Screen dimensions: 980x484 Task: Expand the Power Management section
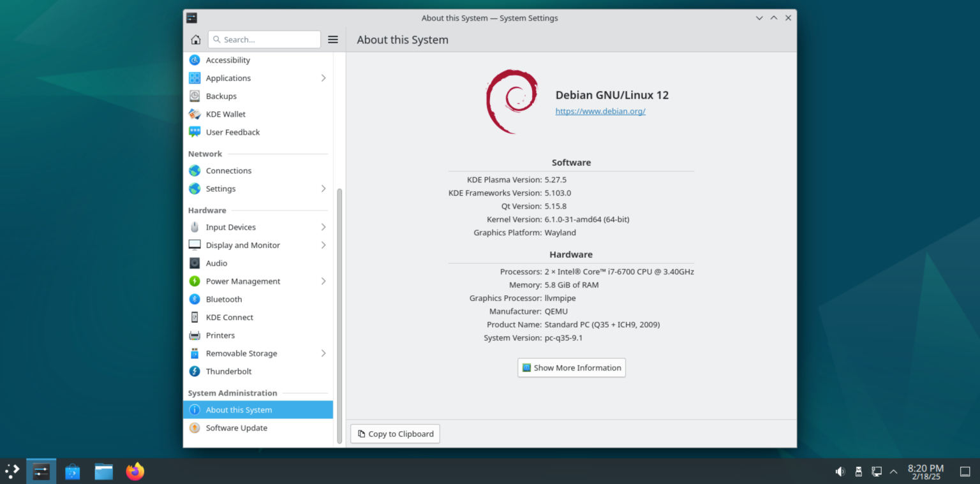tap(323, 281)
